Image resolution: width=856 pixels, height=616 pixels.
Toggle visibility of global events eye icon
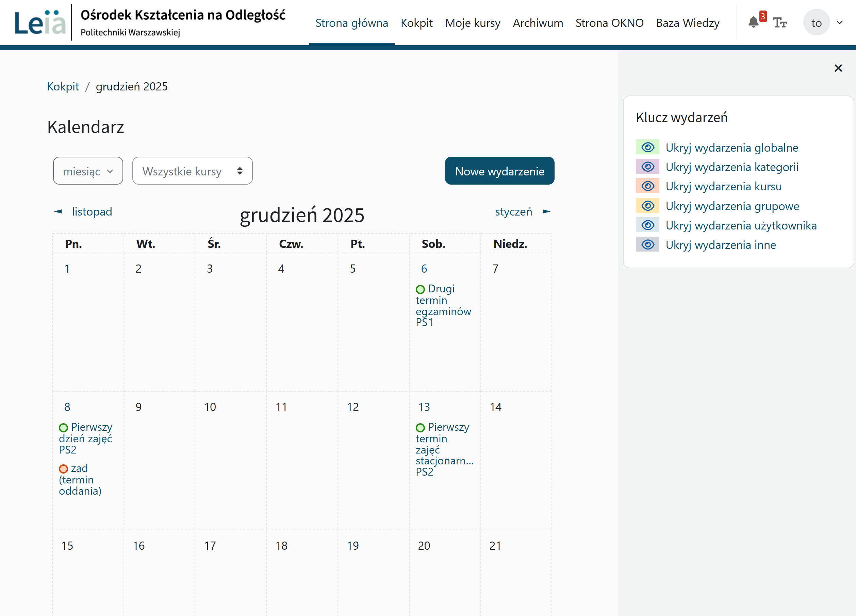click(648, 147)
